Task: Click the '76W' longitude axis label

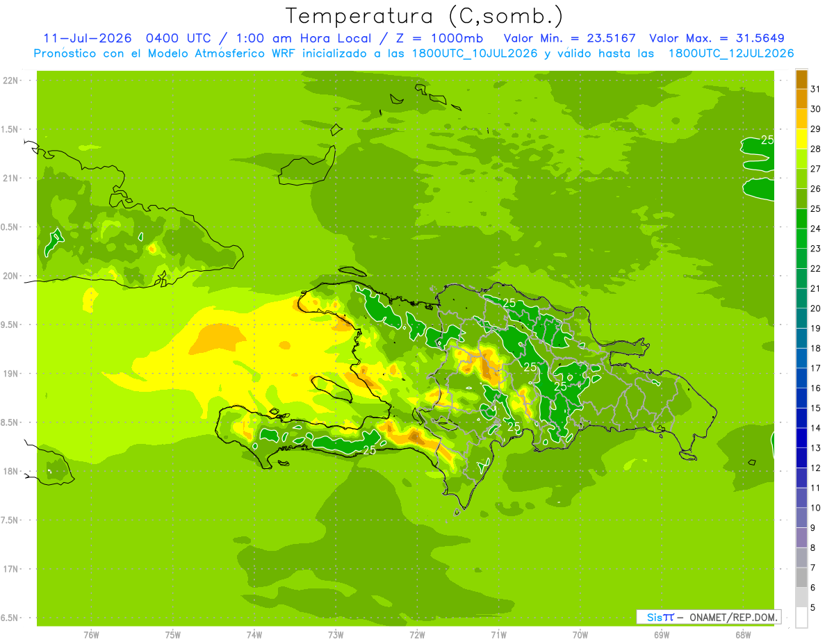Action: (x=91, y=635)
